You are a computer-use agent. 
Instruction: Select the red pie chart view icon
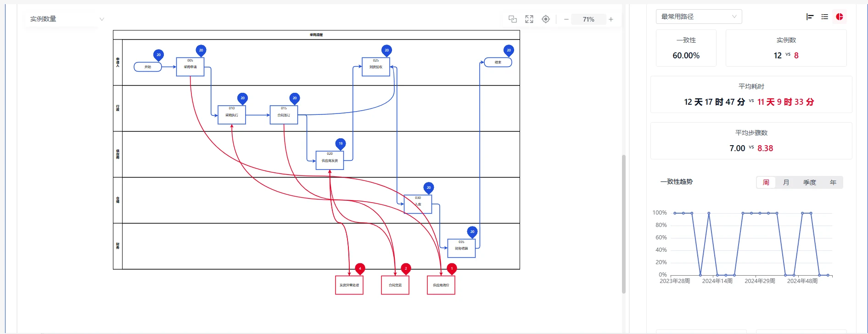click(840, 17)
